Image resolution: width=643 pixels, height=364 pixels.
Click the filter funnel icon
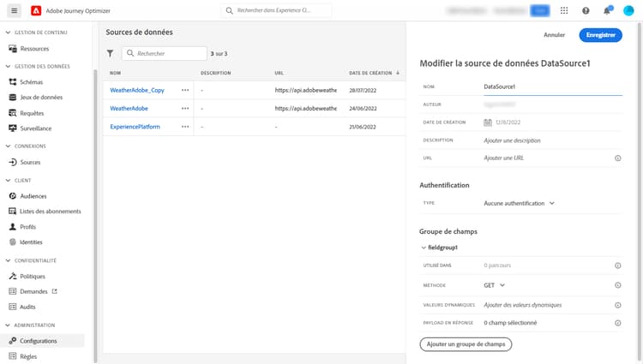[110, 53]
